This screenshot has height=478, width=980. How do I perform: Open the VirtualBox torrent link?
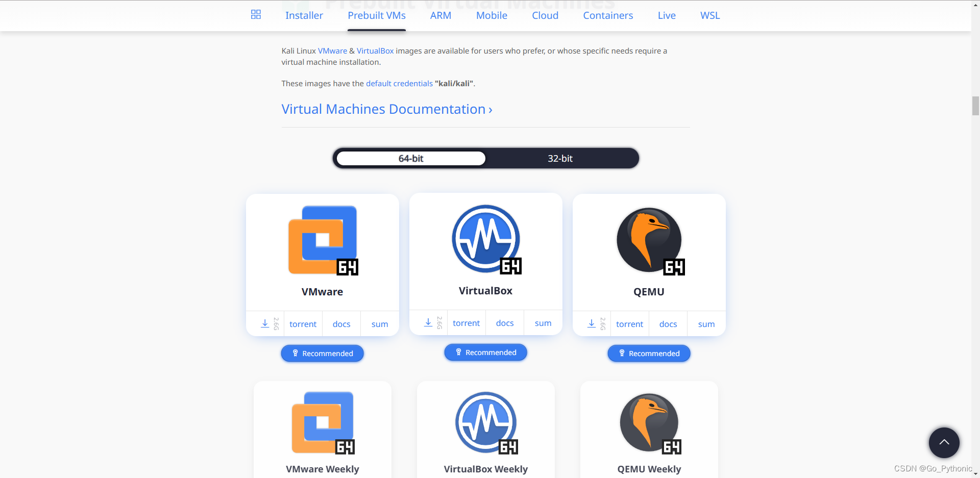(x=467, y=323)
